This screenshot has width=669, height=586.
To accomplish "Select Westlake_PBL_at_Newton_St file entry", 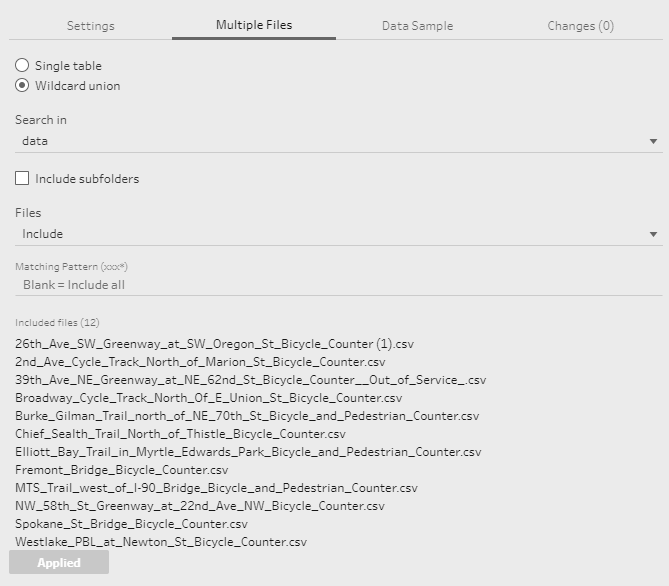I will [x=161, y=542].
